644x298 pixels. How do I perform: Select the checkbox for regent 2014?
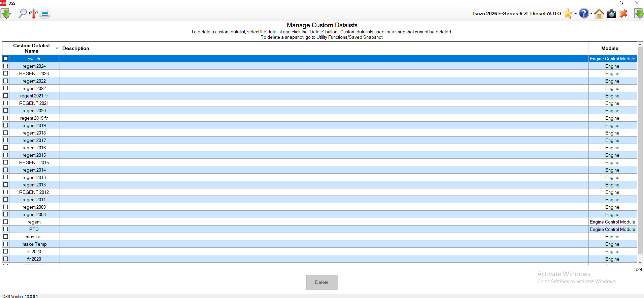[6, 170]
